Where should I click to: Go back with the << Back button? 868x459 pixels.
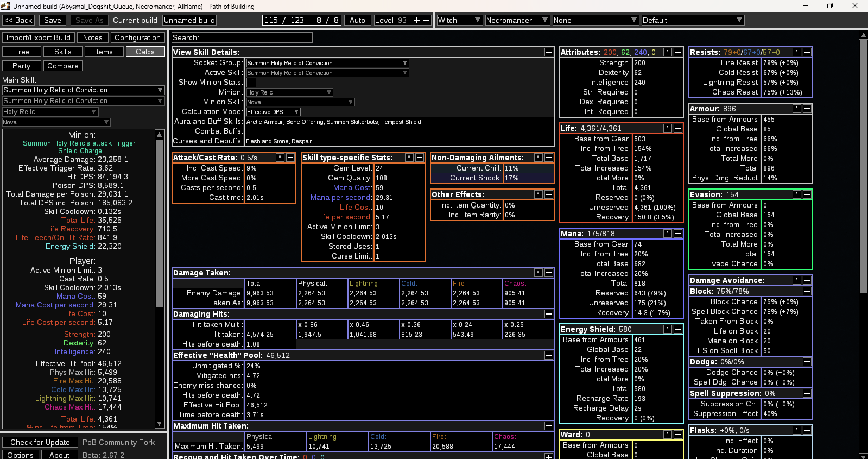(x=18, y=20)
